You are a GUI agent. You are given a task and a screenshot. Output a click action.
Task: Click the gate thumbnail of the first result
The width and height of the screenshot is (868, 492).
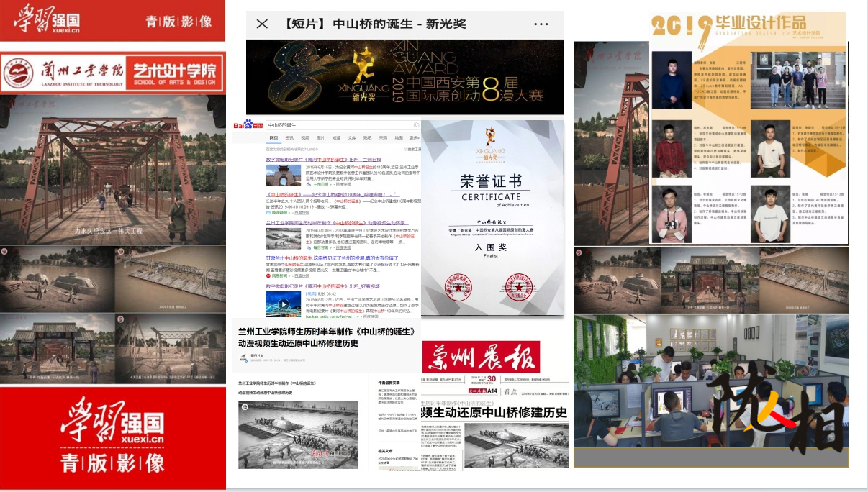(284, 175)
